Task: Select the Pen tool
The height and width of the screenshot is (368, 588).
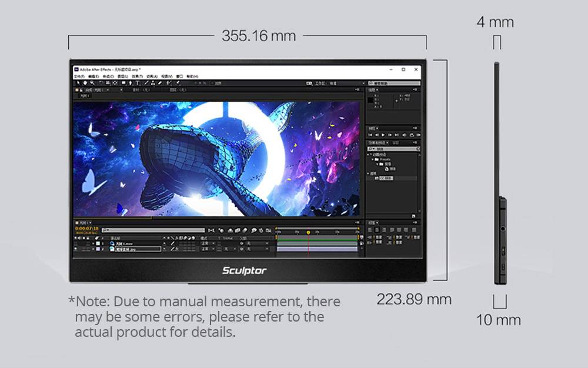Action: coord(130,83)
